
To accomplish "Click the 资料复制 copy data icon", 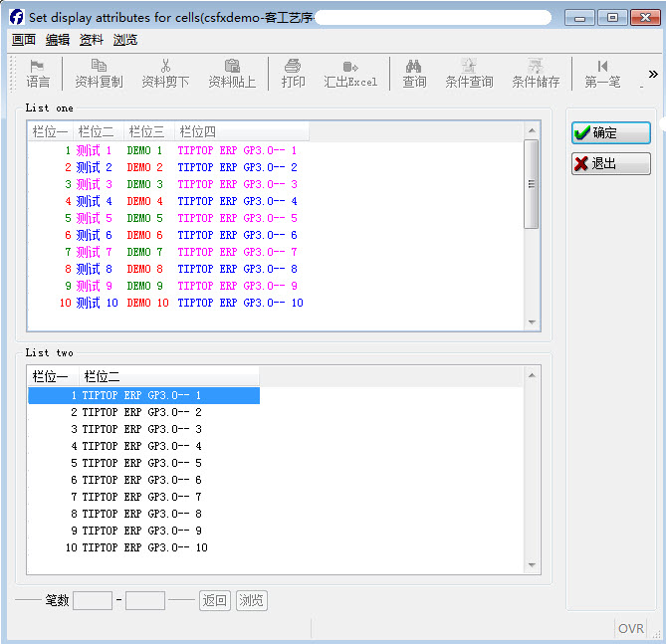I will tap(99, 66).
